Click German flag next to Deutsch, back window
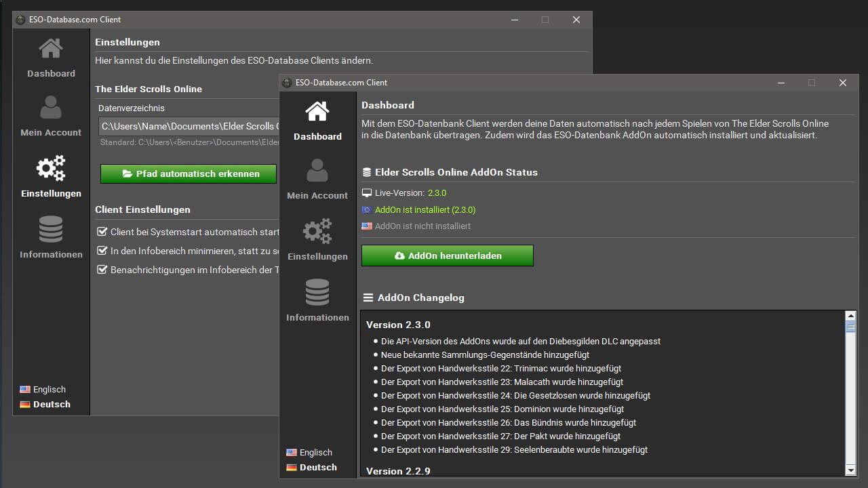Image resolution: width=868 pixels, height=488 pixels. 25,405
